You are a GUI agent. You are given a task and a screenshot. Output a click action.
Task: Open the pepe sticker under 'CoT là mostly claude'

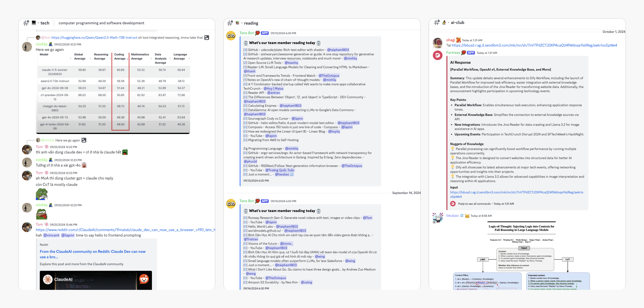tap(42, 194)
